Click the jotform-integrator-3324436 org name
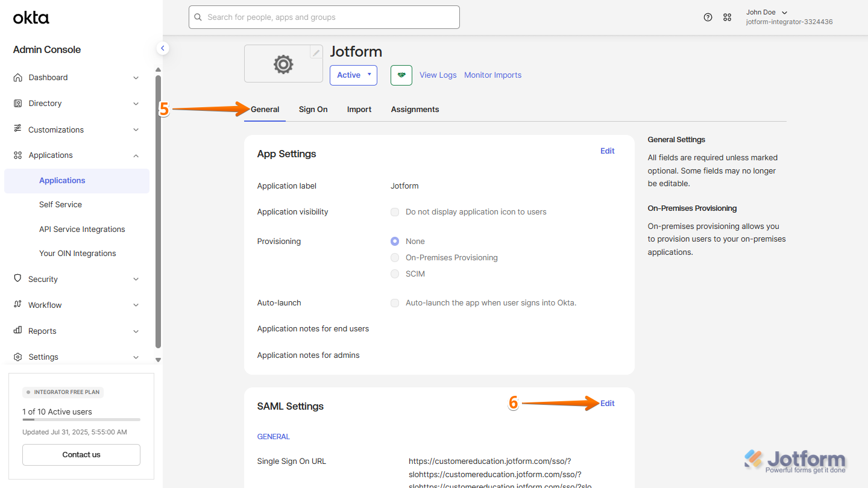Viewport: 868px width, 488px height. click(x=789, y=22)
